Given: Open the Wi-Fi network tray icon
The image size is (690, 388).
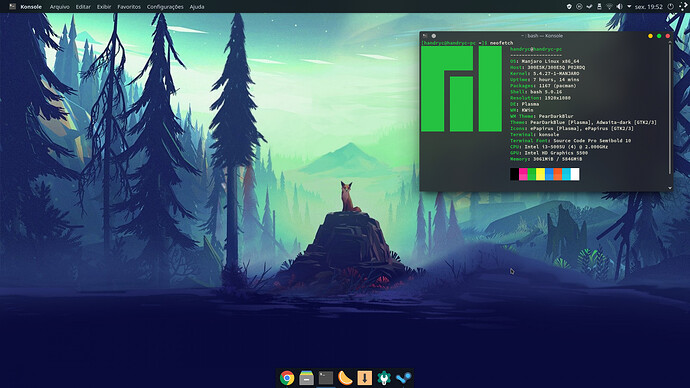Looking at the screenshot, I should 609,7.
